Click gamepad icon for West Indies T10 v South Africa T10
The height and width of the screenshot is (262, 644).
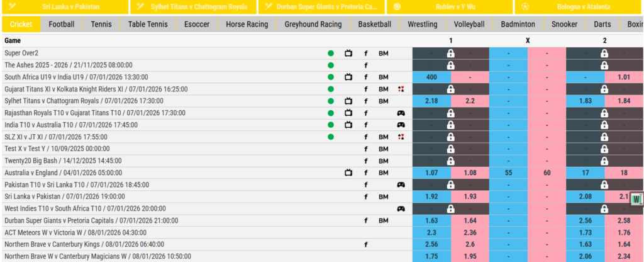tap(401, 208)
